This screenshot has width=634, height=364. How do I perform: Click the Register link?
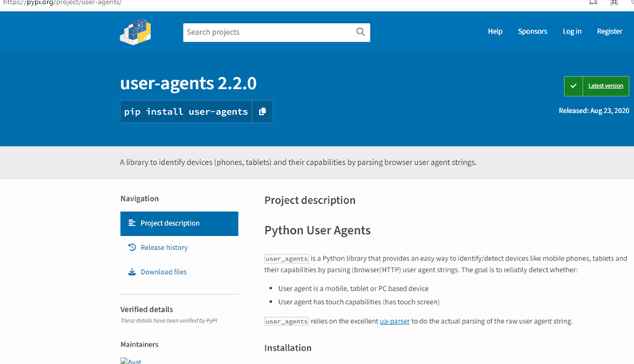pos(609,32)
